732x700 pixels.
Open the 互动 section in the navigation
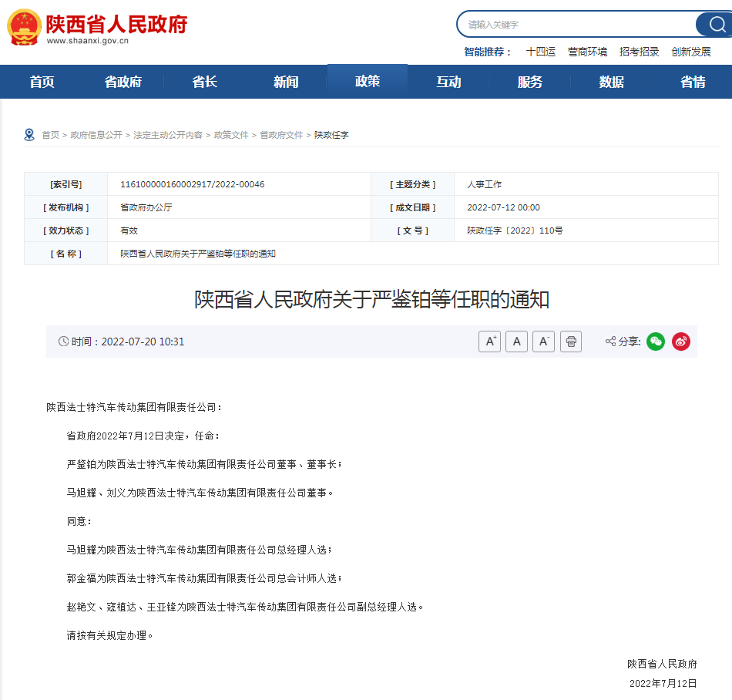[x=448, y=81]
